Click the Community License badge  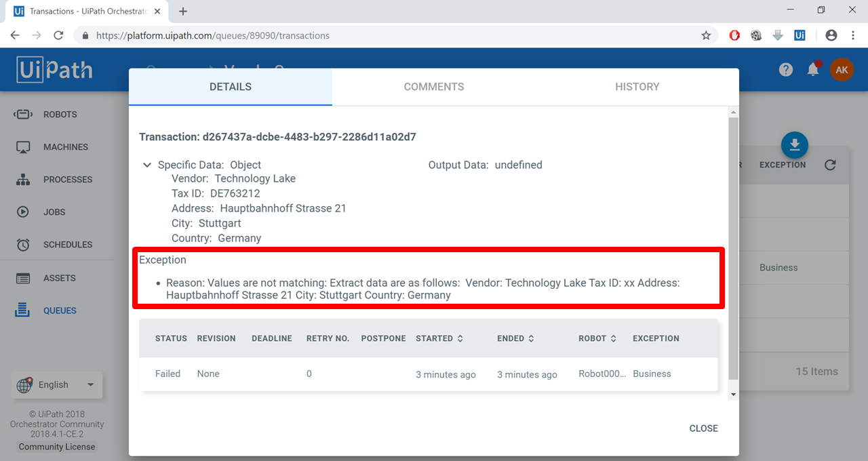(57, 447)
